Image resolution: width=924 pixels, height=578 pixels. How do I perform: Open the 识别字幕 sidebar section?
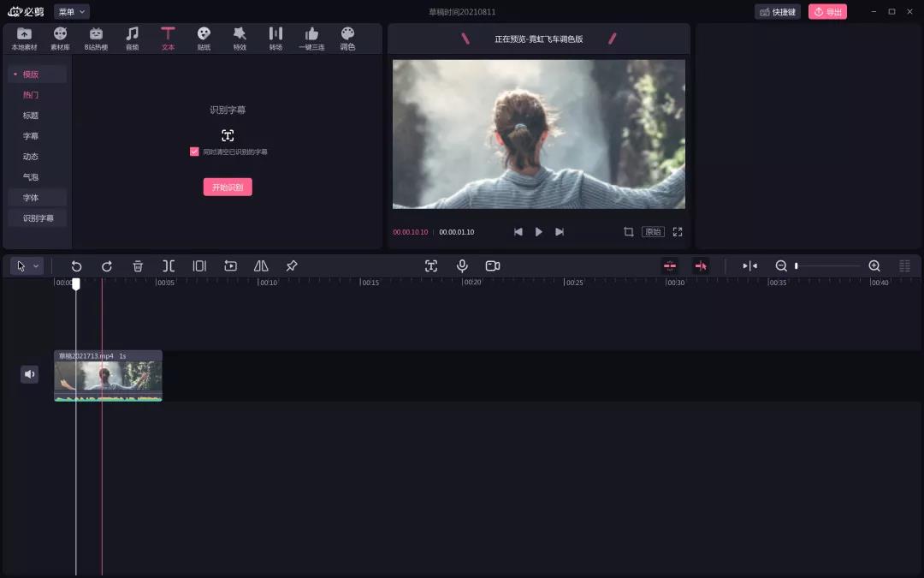point(37,218)
